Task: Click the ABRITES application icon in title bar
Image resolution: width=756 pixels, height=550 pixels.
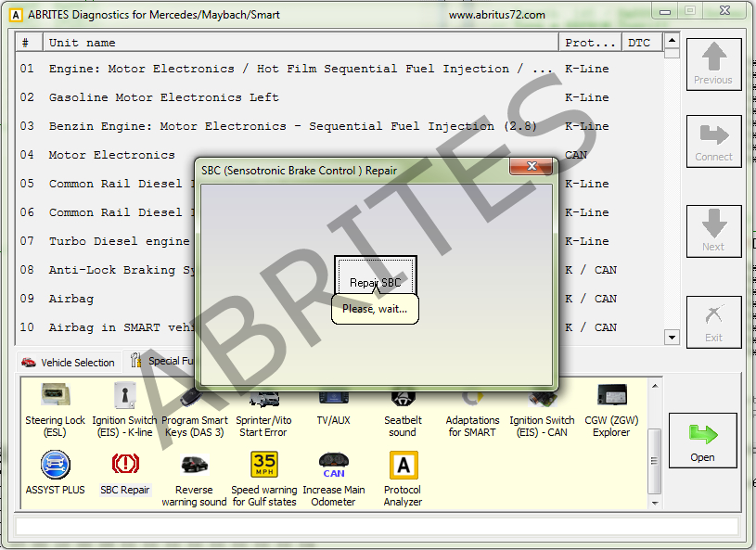Action: [x=16, y=15]
